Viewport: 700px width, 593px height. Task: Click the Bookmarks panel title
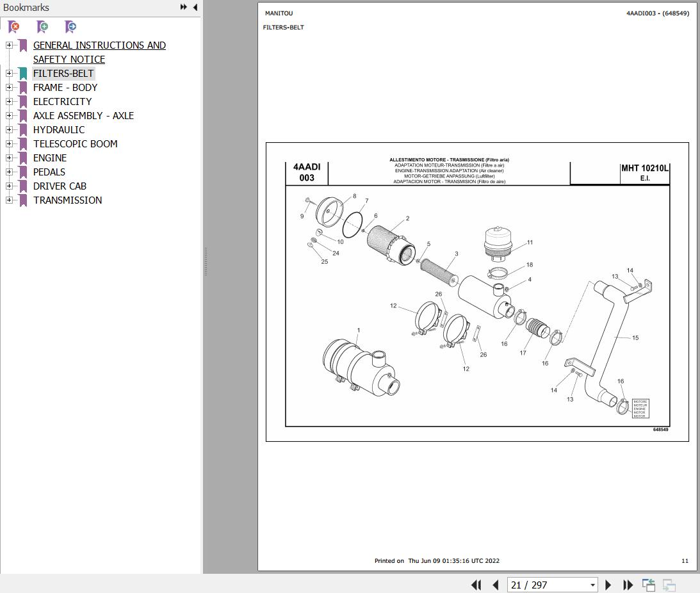click(x=26, y=8)
